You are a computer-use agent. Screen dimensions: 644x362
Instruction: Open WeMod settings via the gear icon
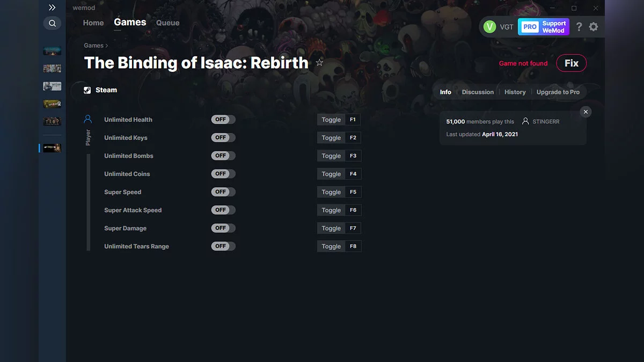(x=594, y=26)
